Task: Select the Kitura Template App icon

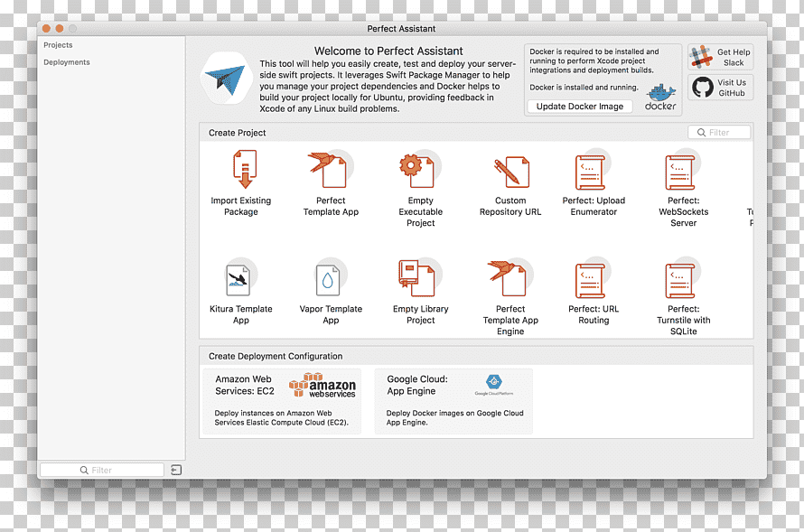Action: 239,278
